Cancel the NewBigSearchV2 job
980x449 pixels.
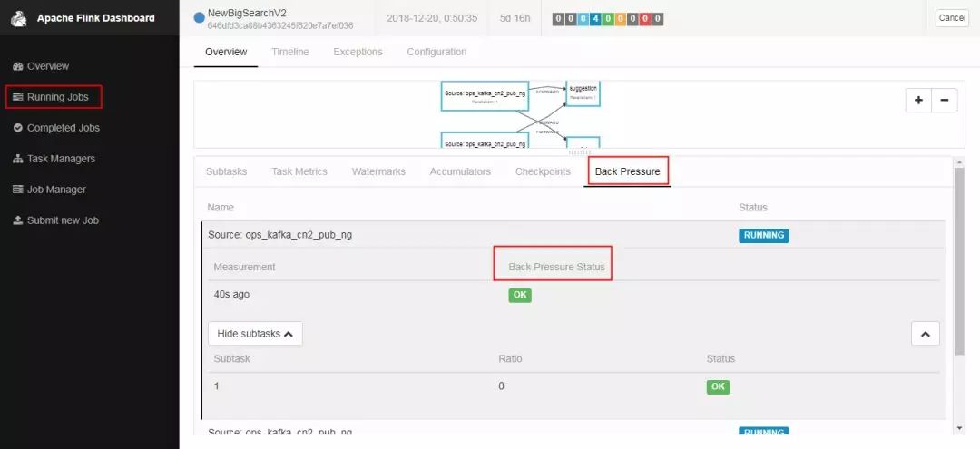click(x=952, y=18)
